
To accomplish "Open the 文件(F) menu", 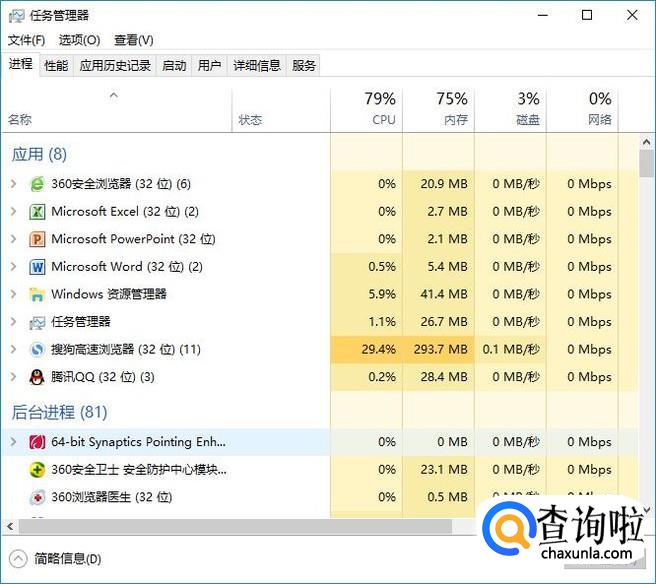I will coord(26,40).
